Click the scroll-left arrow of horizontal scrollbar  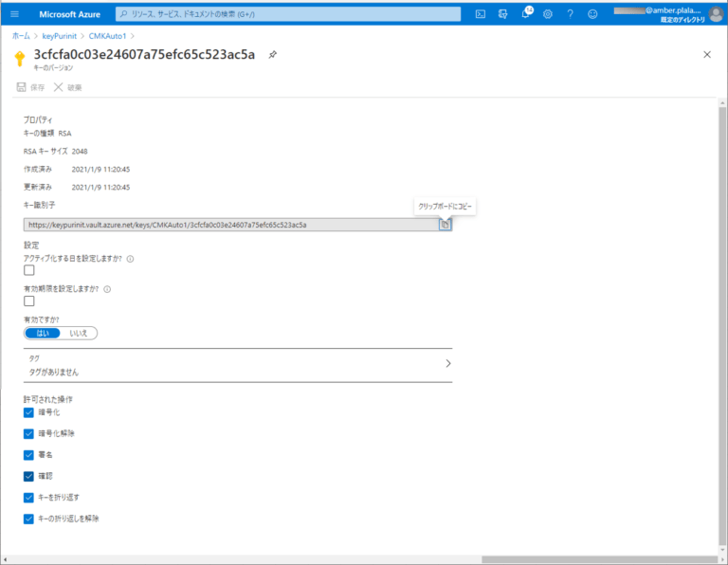(x=4, y=560)
